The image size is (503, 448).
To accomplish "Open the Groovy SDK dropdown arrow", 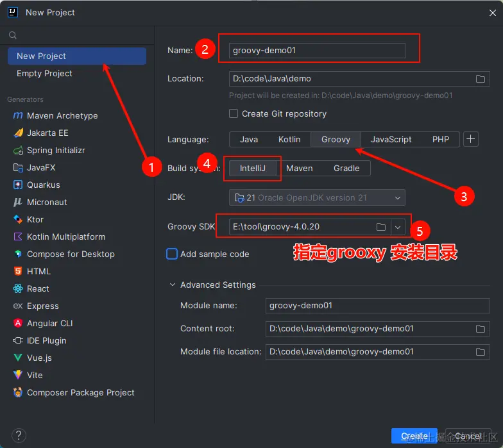I will [x=398, y=227].
